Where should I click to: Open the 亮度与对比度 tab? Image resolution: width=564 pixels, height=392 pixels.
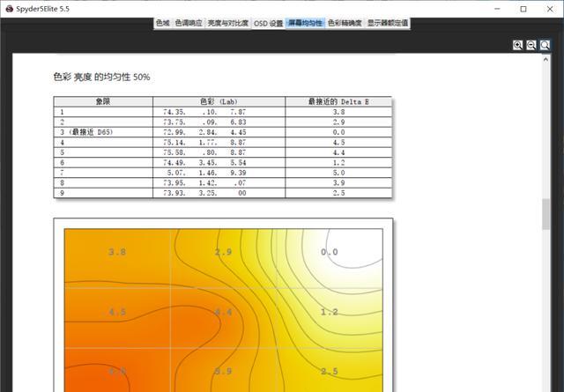228,23
